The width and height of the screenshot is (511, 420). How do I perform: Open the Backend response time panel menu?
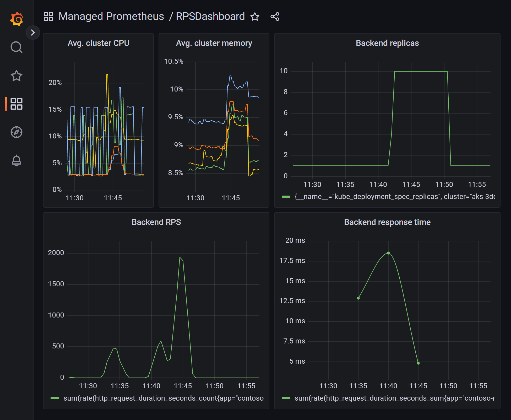click(x=387, y=222)
